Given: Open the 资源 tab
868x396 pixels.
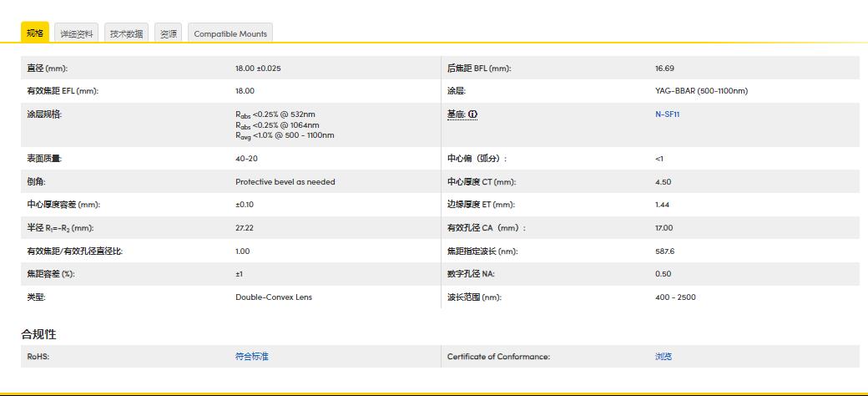Looking at the screenshot, I should tap(169, 33).
